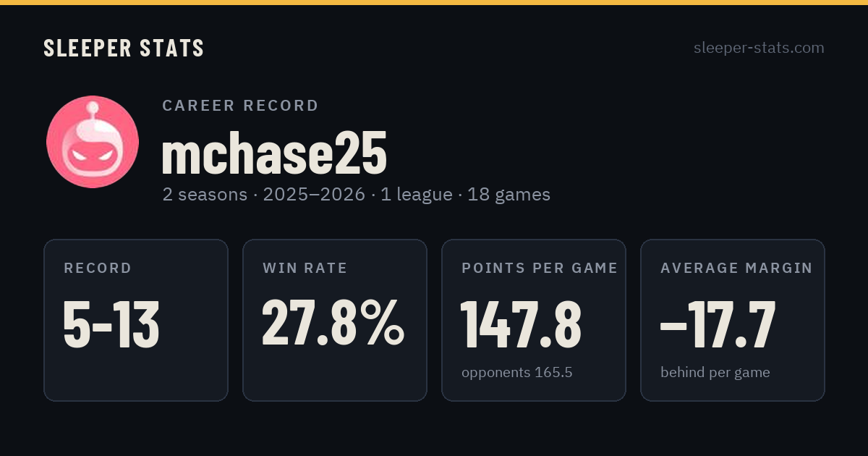This screenshot has width=868, height=456.
Task: Click the 27.8% win rate value
Action: pyautogui.click(x=333, y=322)
